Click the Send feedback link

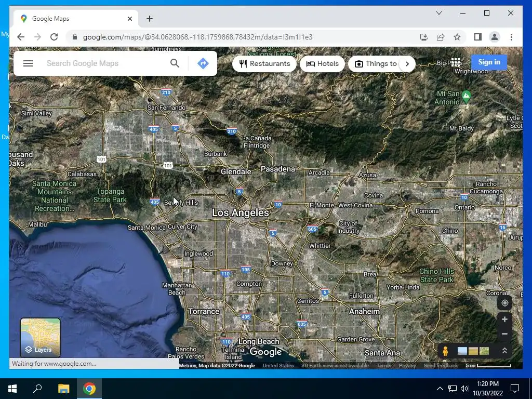pos(441,365)
